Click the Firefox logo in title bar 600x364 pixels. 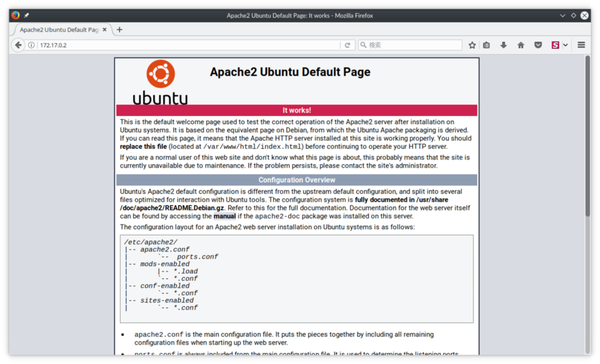15,15
